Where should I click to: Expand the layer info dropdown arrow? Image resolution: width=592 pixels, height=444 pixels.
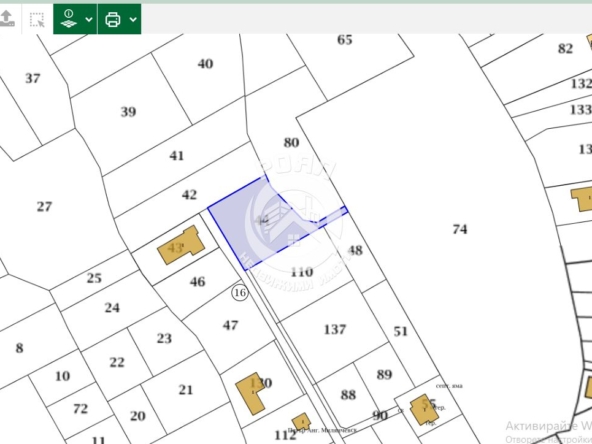point(89,19)
